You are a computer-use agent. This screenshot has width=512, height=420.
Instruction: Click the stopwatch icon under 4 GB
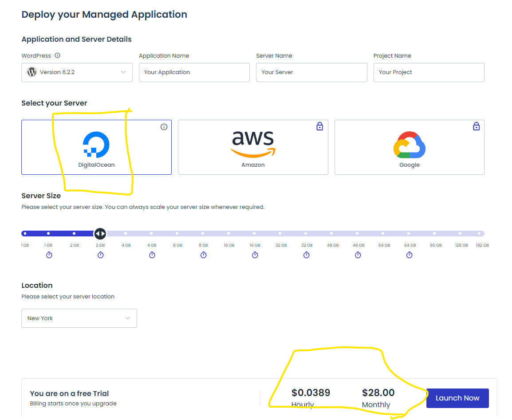click(x=152, y=255)
